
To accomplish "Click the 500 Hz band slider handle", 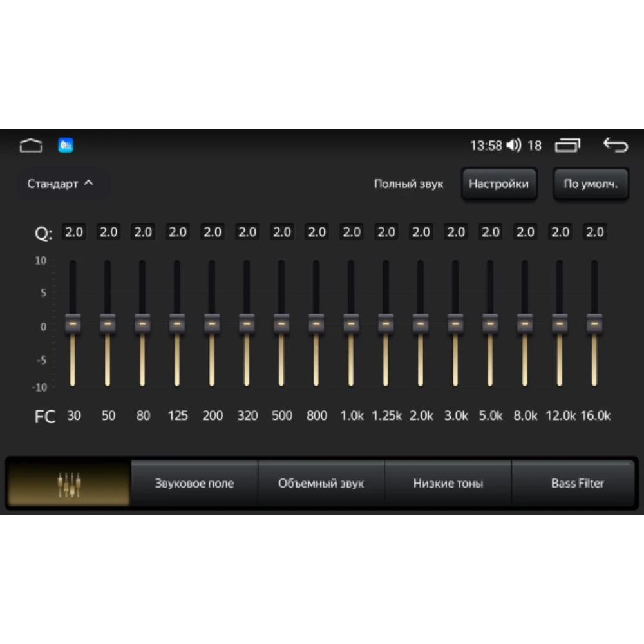I will pos(281,323).
